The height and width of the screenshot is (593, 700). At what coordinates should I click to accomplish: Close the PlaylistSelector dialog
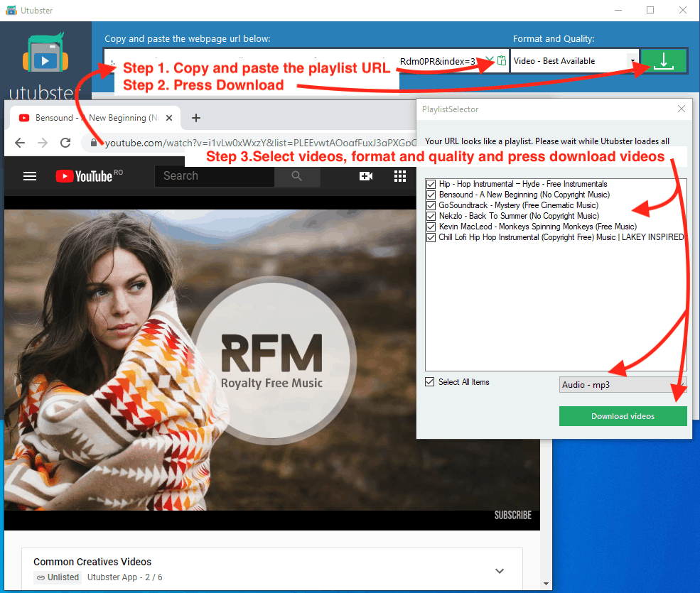pyautogui.click(x=682, y=109)
